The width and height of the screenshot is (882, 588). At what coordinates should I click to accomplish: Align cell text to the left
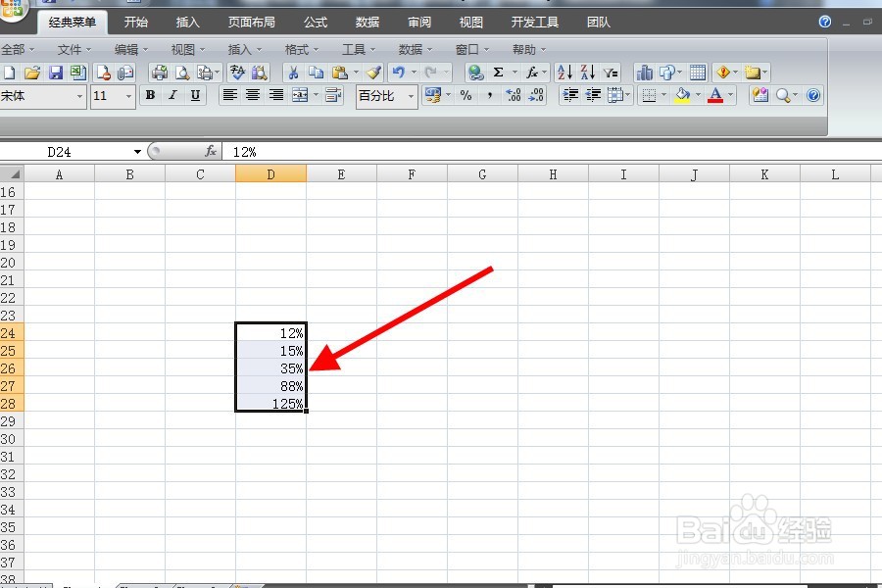229,96
